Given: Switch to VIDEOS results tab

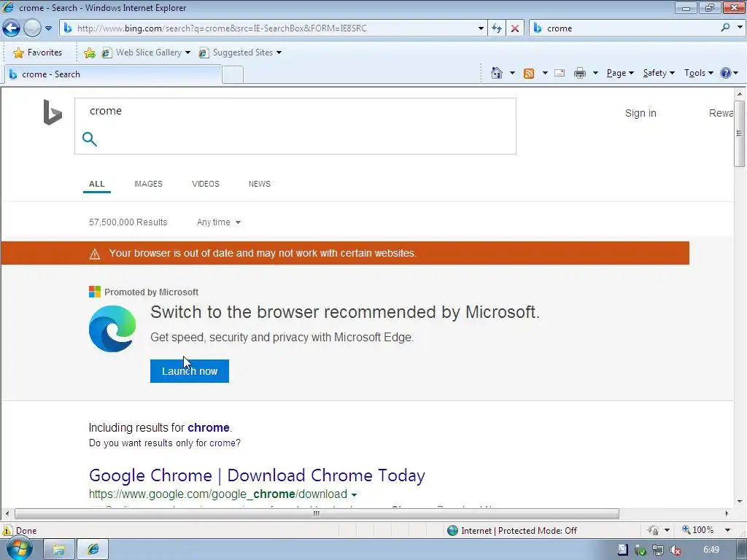Looking at the screenshot, I should 205,184.
